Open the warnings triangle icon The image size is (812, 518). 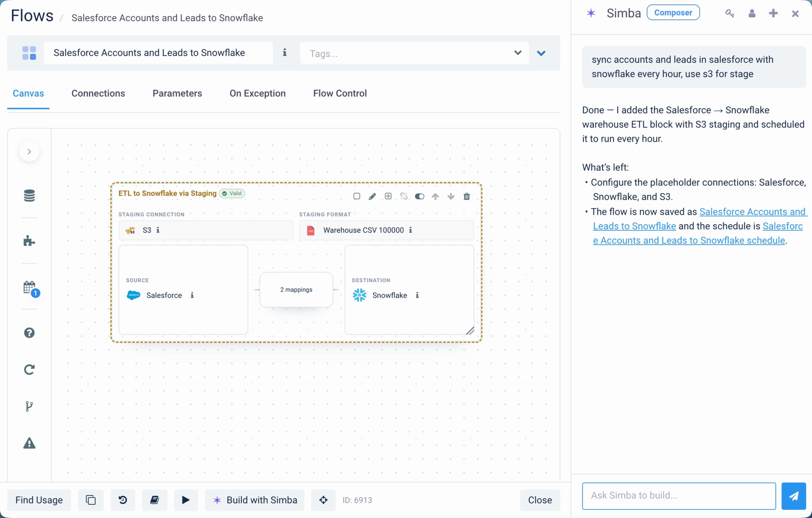[x=29, y=443]
